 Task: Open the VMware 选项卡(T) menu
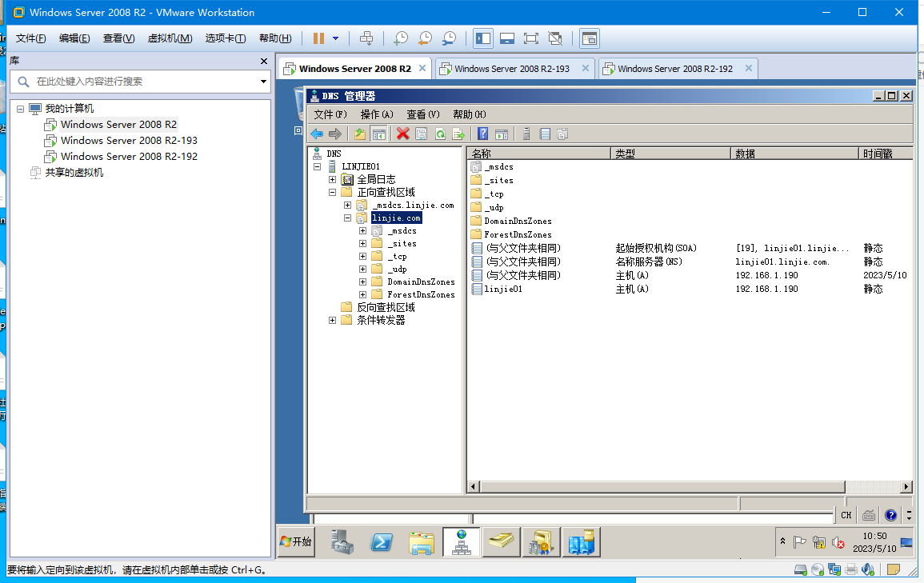[x=225, y=38]
